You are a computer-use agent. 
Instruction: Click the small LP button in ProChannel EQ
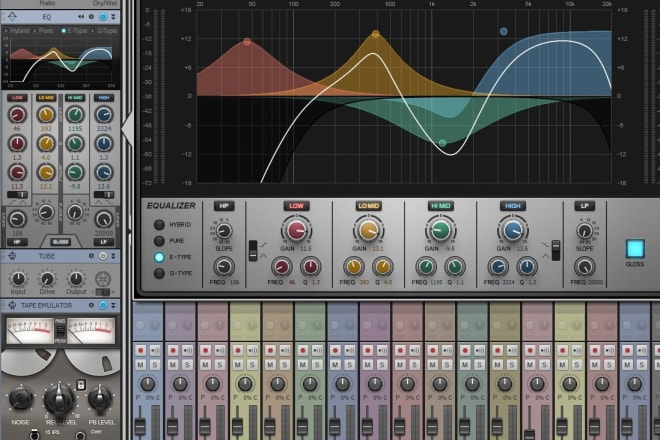(104, 242)
